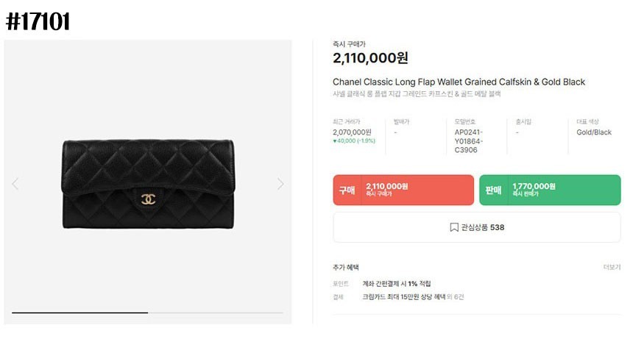Click the green 판매 sell button
This screenshot has width=633, height=364.
550,190
